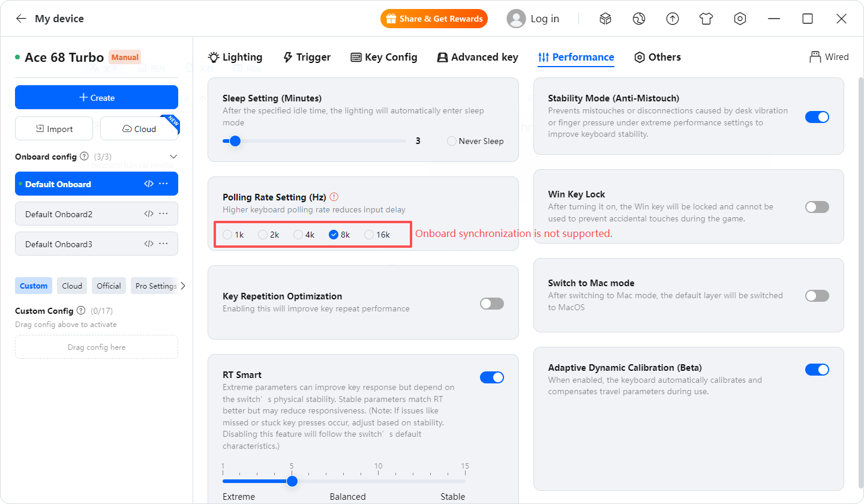This screenshot has width=864, height=504.
Task: Click Onboard config help question mark
Action: pyautogui.click(x=84, y=156)
